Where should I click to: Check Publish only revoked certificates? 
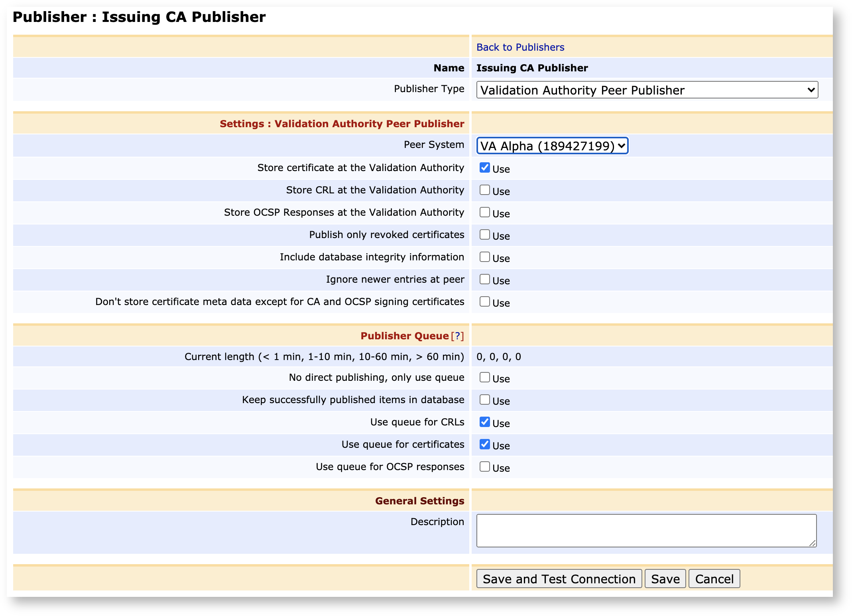tap(484, 234)
